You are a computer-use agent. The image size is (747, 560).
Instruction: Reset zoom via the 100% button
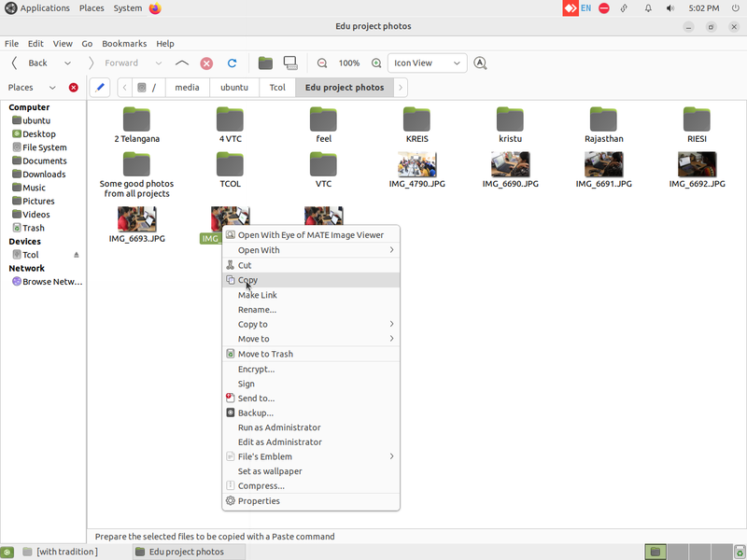tap(349, 63)
